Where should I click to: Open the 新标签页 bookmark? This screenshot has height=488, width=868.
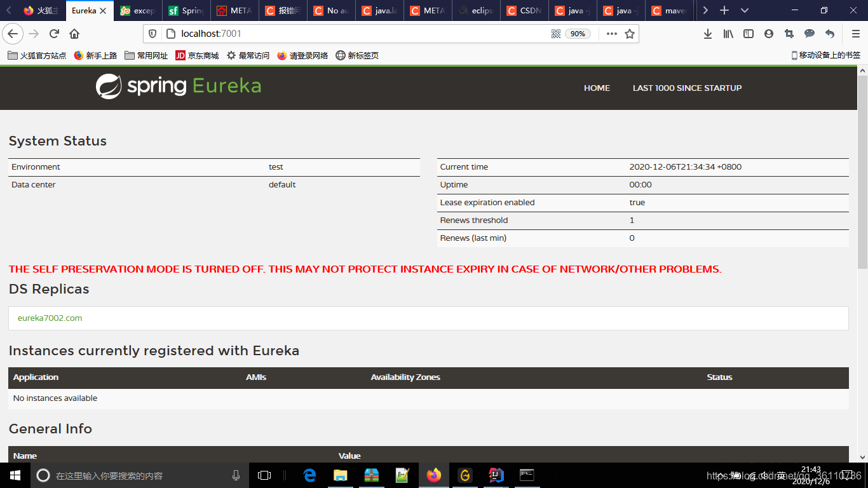coord(357,55)
